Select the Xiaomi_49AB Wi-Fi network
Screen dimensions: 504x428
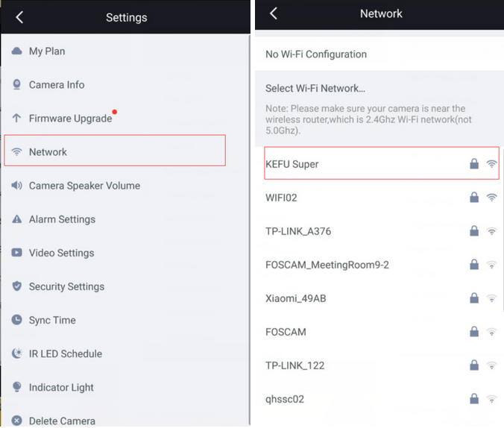[296, 298]
